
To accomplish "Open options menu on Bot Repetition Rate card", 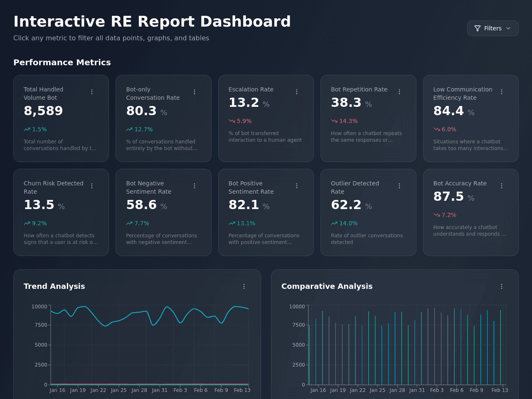I will coord(399,92).
